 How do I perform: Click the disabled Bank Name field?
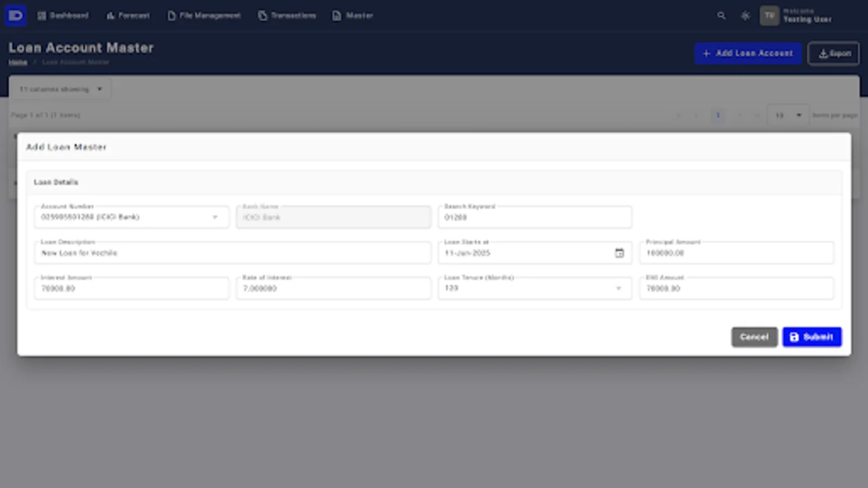click(334, 217)
